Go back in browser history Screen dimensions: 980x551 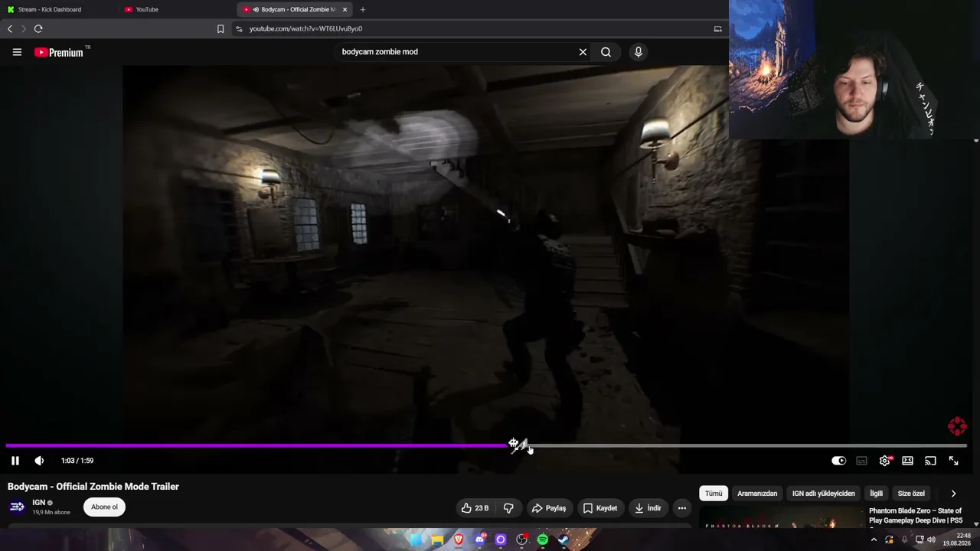10,28
